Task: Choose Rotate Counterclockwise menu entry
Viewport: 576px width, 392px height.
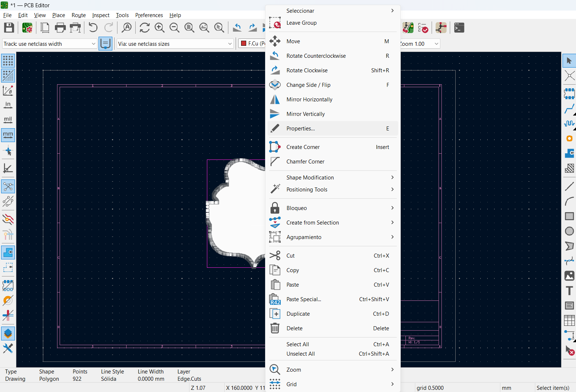Action: (x=333, y=56)
